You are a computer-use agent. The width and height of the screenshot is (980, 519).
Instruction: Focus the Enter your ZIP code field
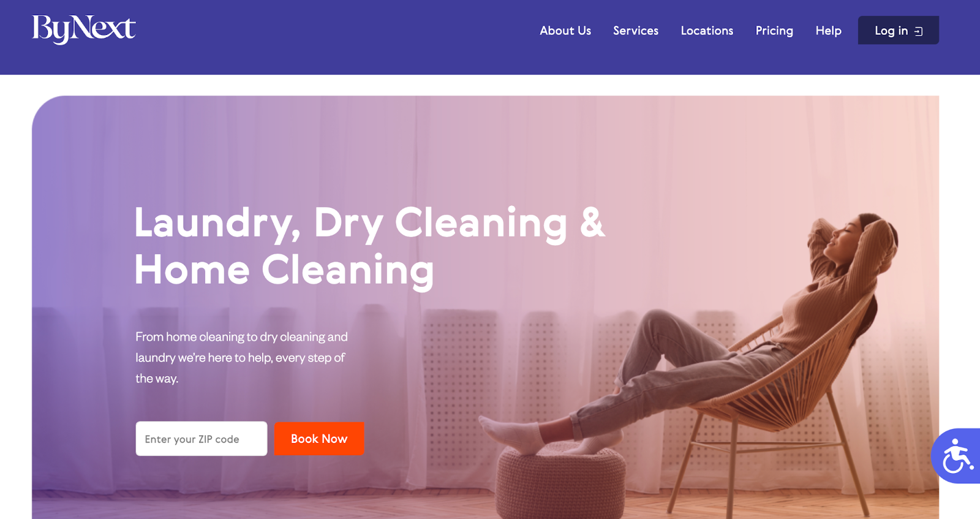202,439
